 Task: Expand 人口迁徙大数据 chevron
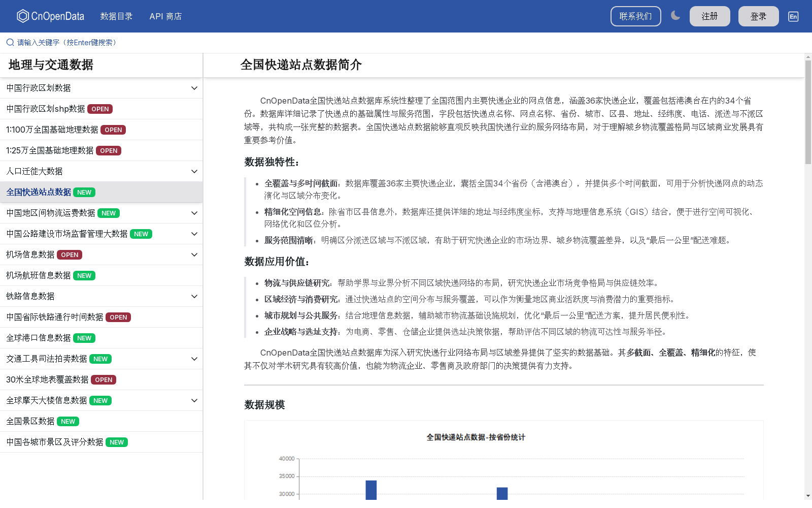[x=194, y=171]
